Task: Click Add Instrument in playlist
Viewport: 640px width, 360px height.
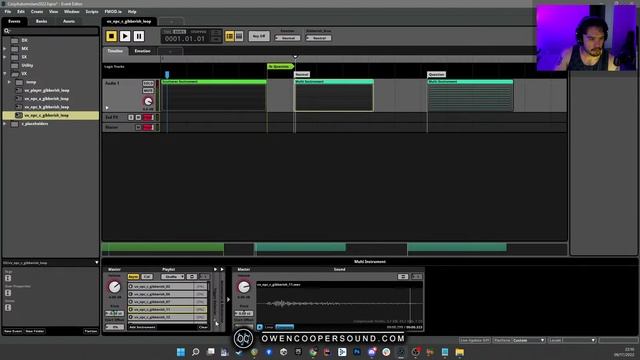Action: (x=142, y=327)
